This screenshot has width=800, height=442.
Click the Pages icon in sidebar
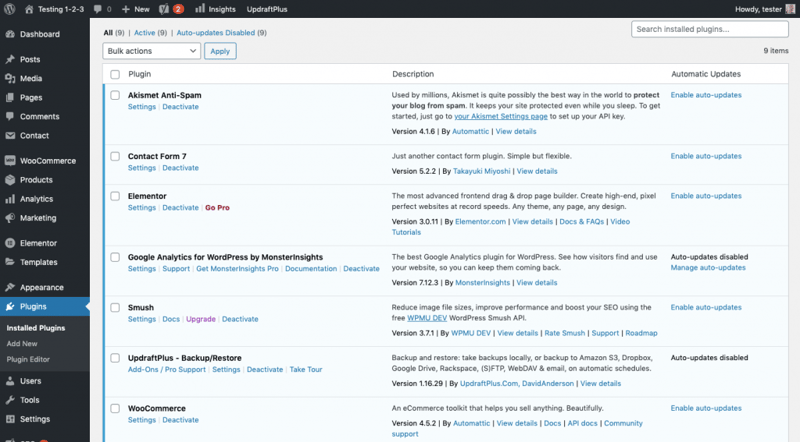(x=10, y=97)
